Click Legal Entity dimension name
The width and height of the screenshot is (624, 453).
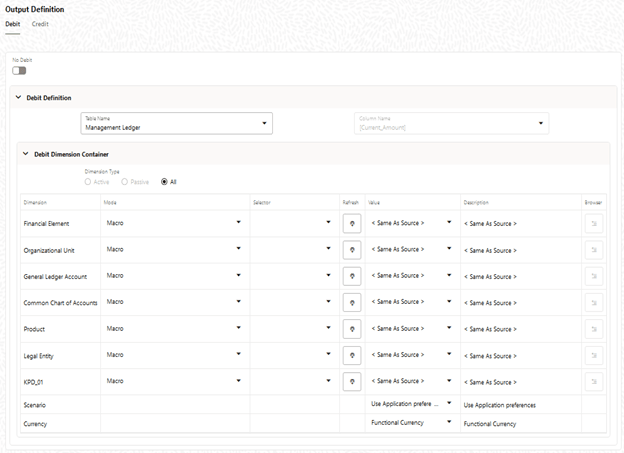[38, 356]
